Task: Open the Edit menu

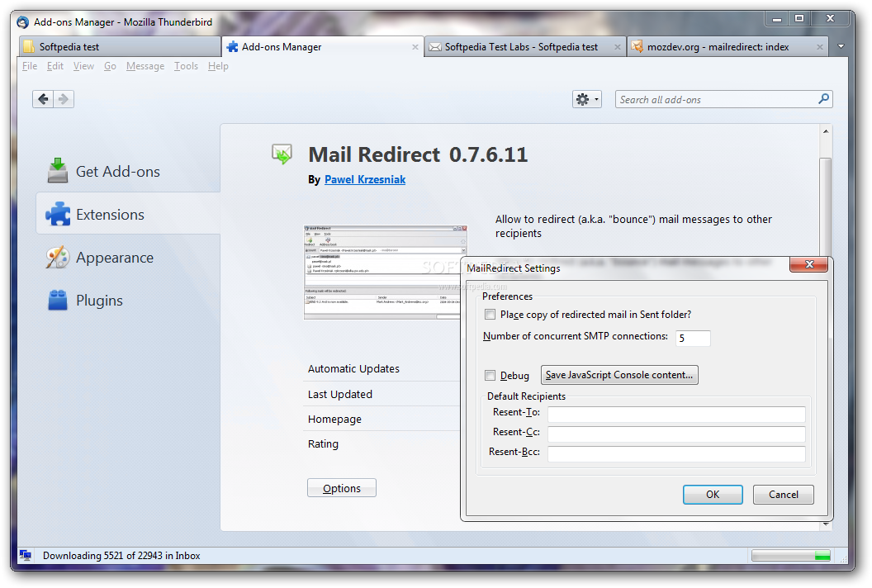Action: pyautogui.click(x=54, y=66)
